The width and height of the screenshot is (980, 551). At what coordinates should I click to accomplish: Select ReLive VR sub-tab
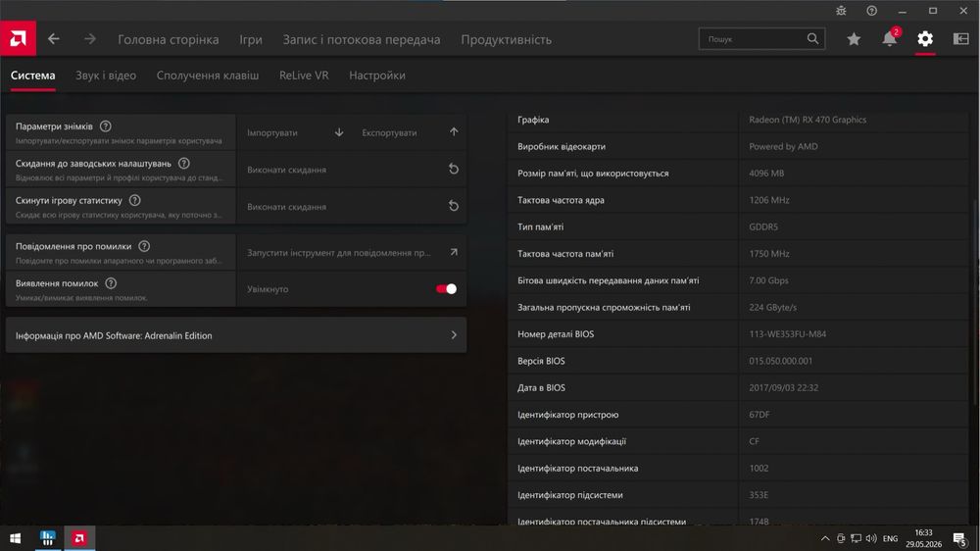coord(304,75)
